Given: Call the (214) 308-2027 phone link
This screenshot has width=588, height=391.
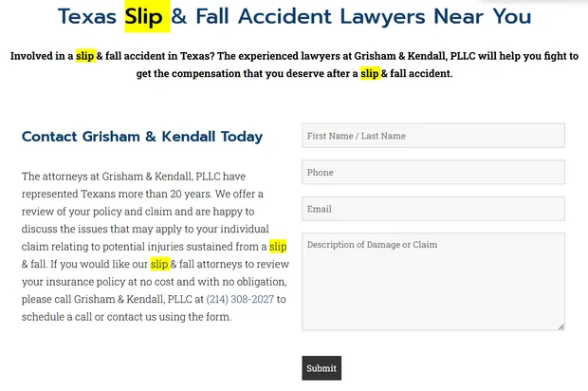Looking at the screenshot, I should [240, 300].
